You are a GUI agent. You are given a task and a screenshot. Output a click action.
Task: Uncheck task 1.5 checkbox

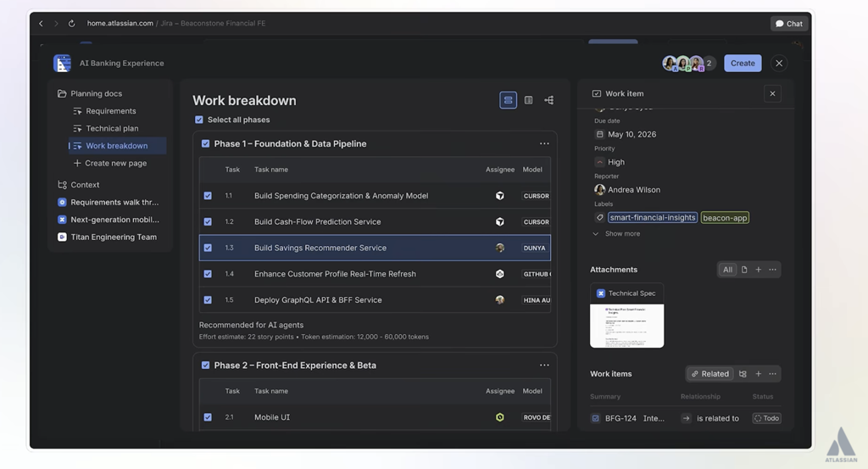pyautogui.click(x=208, y=299)
